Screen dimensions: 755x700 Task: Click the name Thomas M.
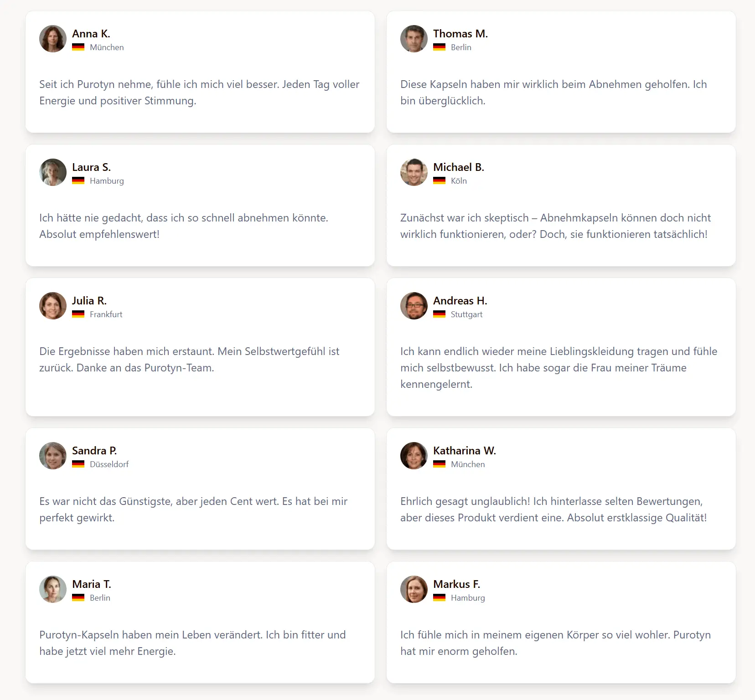[x=460, y=34]
